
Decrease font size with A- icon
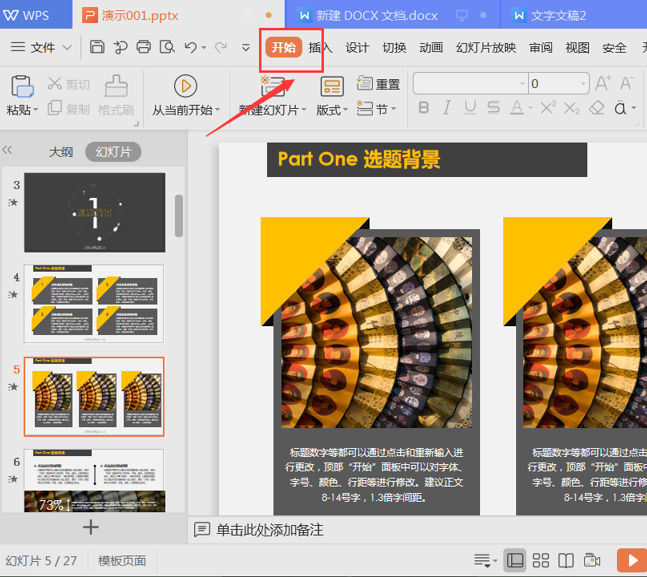click(x=627, y=83)
